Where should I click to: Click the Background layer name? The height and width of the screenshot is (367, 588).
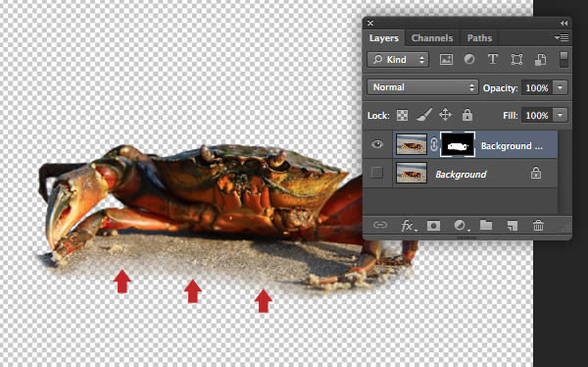[461, 175]
